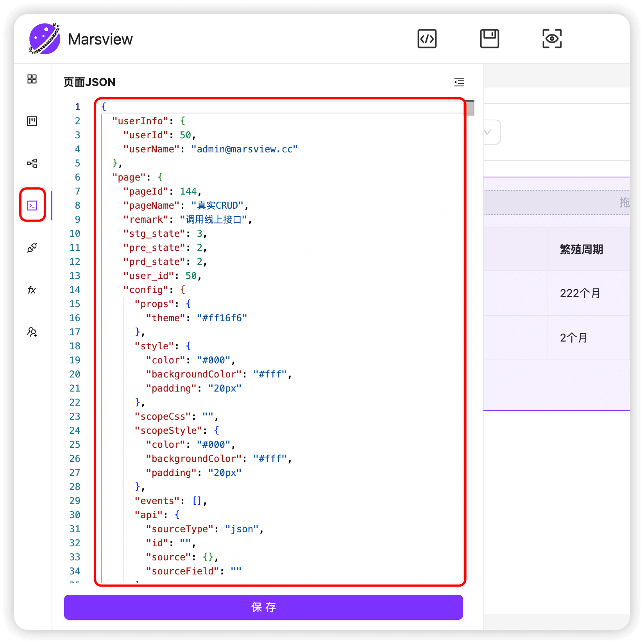Open the outline tree sidebar icon
Viewport: 644px width, 644px height.
32,163
